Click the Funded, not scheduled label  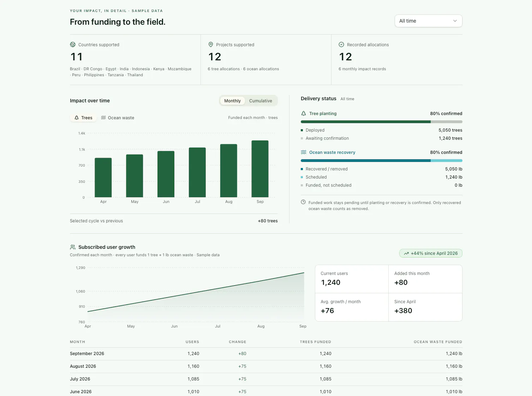[x=329, y=185]
